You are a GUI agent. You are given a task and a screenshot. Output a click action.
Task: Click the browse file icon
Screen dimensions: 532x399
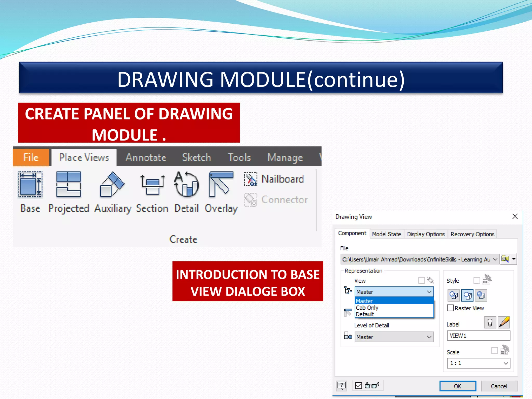coord(505,259)
